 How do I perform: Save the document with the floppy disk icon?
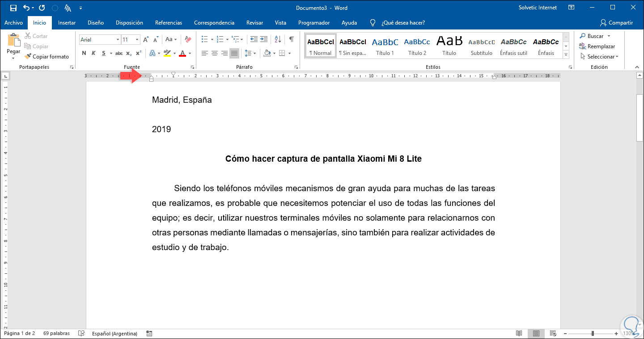(x=13, y=8)
